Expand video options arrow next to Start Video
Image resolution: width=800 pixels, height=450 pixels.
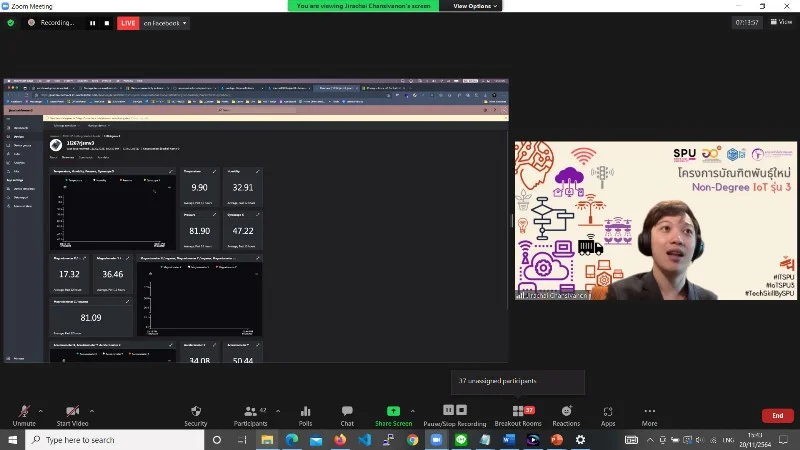pyautogui.click(x=91, y=410)
